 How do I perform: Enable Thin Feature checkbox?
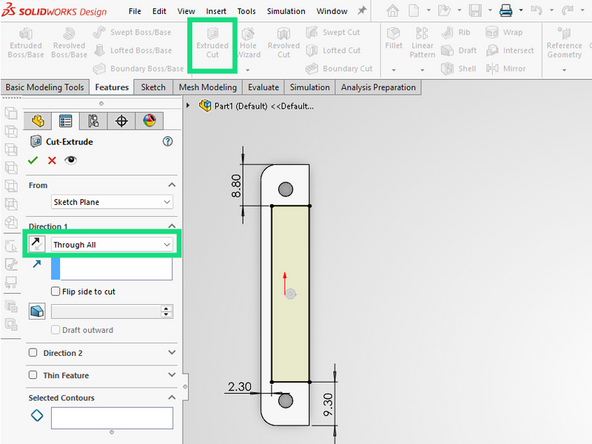[33, 375]
